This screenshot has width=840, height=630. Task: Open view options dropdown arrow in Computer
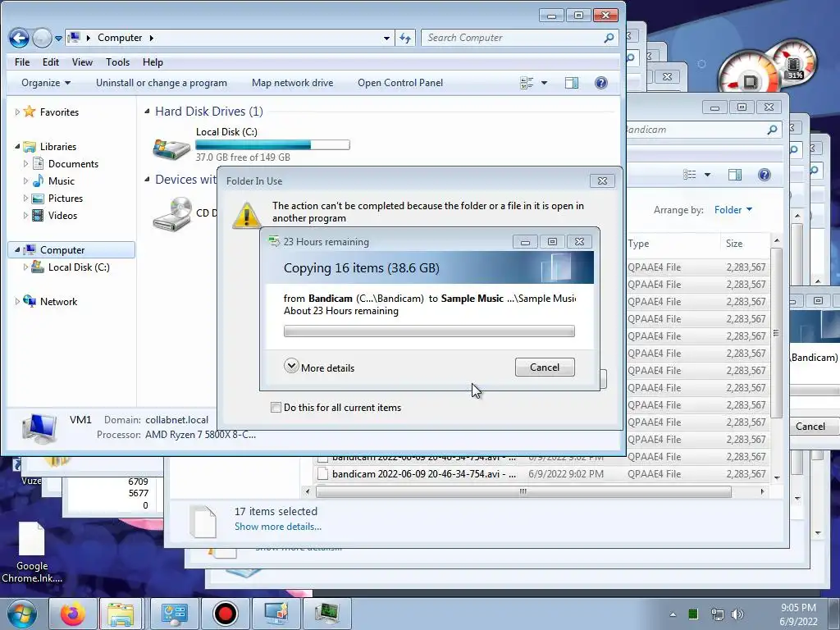click(x=545, y=83)
